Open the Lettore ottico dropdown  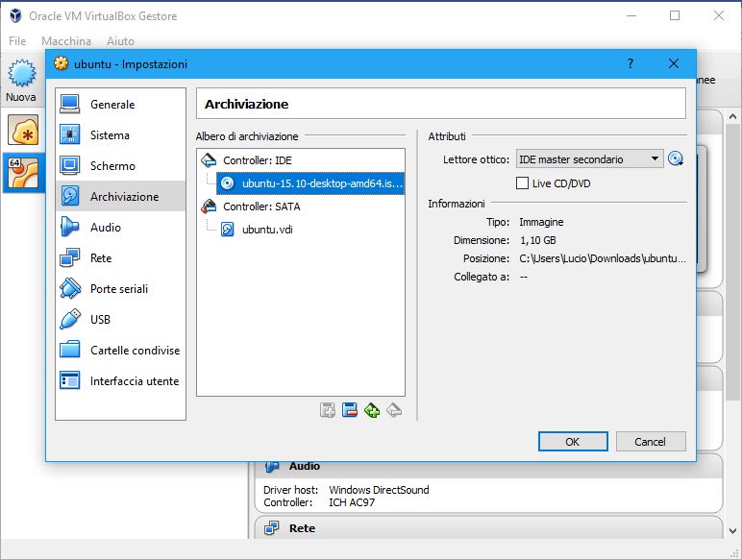coord(589,158)
